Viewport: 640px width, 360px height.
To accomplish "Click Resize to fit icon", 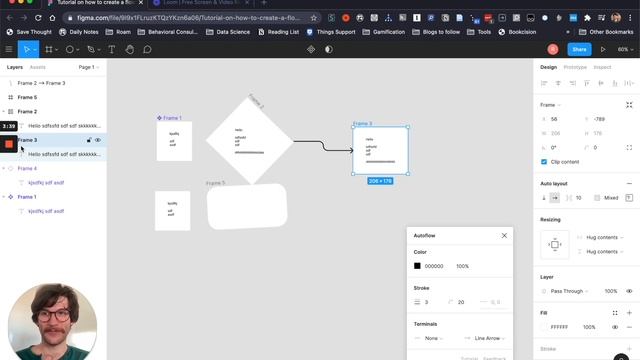I will click(629, 105).
